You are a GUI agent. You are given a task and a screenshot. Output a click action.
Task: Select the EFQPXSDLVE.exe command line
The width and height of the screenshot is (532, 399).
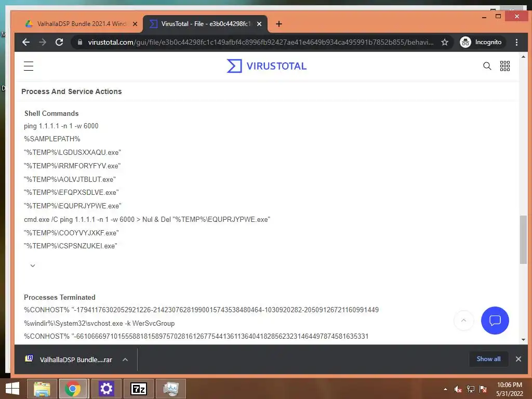pos(71,192)
